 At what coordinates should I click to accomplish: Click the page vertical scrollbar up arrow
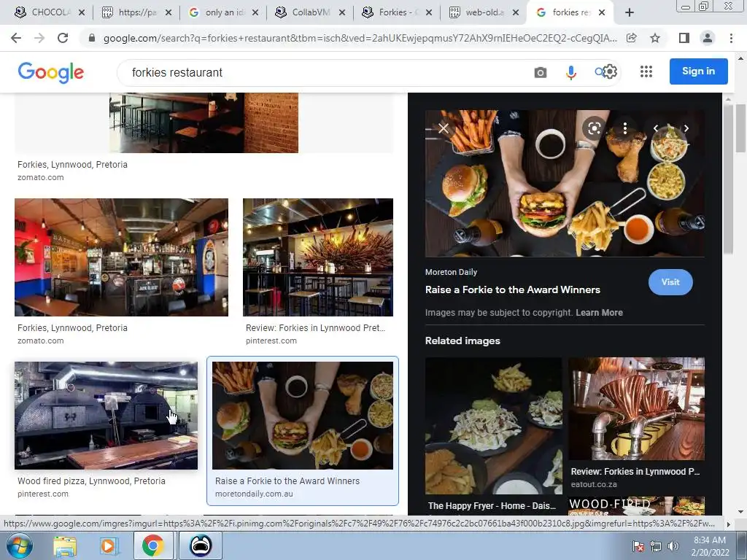(740, 58)
